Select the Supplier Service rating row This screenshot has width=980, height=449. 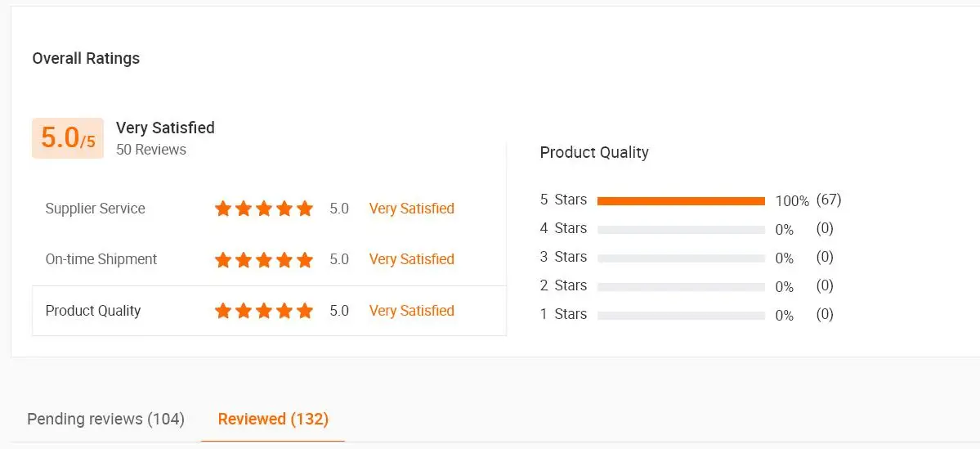pyautogui.click(x=95, y=209)
